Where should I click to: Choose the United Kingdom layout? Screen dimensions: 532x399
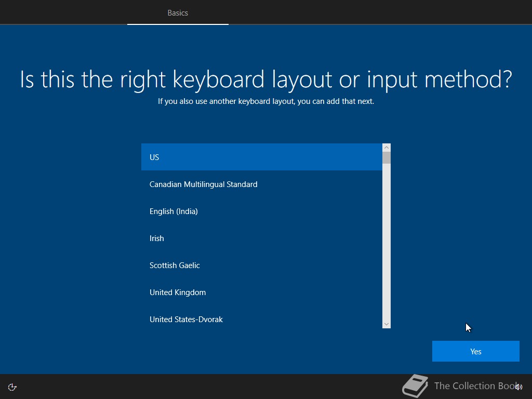point(262,292)
